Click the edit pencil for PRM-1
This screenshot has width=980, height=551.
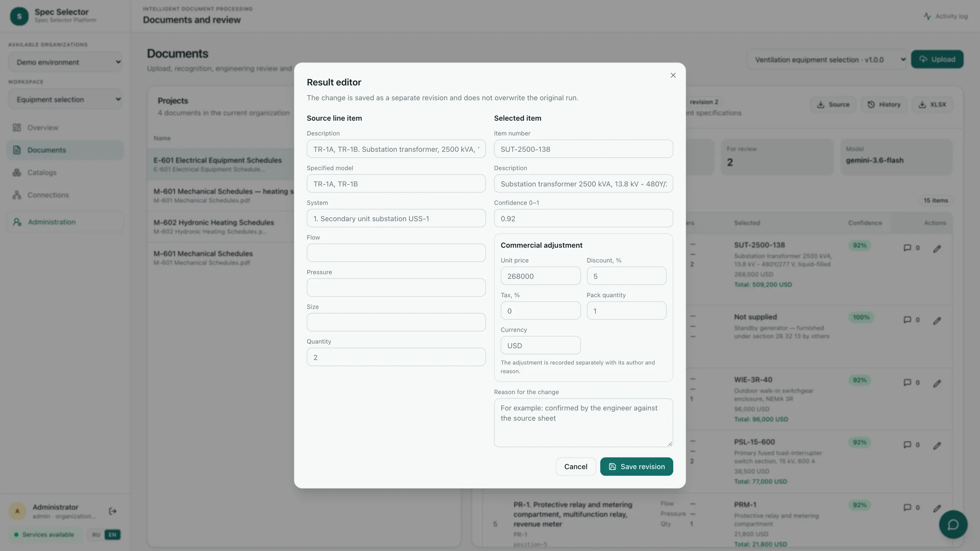(937, 508)
